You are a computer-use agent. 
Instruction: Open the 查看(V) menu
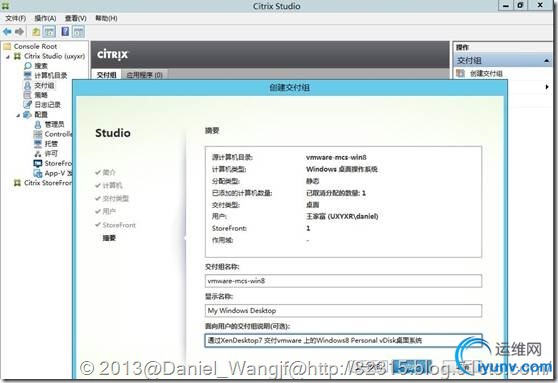75,18
